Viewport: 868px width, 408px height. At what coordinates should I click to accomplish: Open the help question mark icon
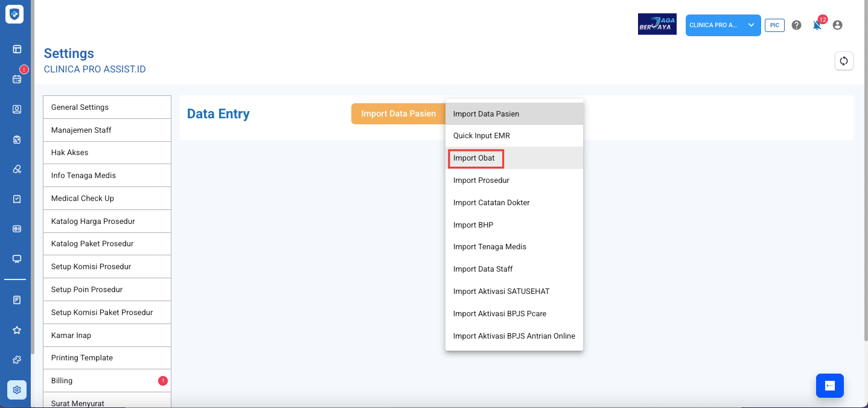point(796,25)
